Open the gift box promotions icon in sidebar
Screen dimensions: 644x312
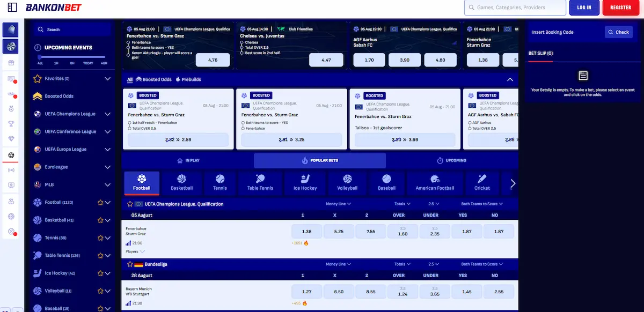(x=11, y=63)
